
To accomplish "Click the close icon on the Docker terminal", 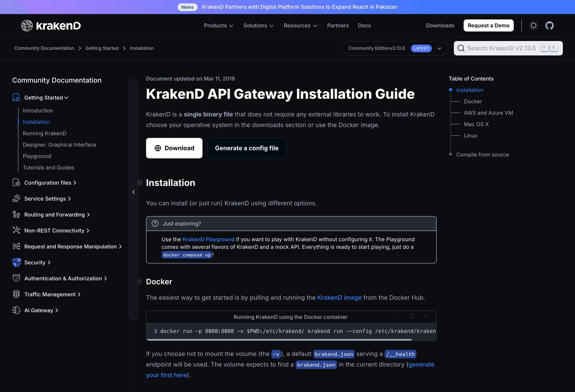I will tap(426, 316).
